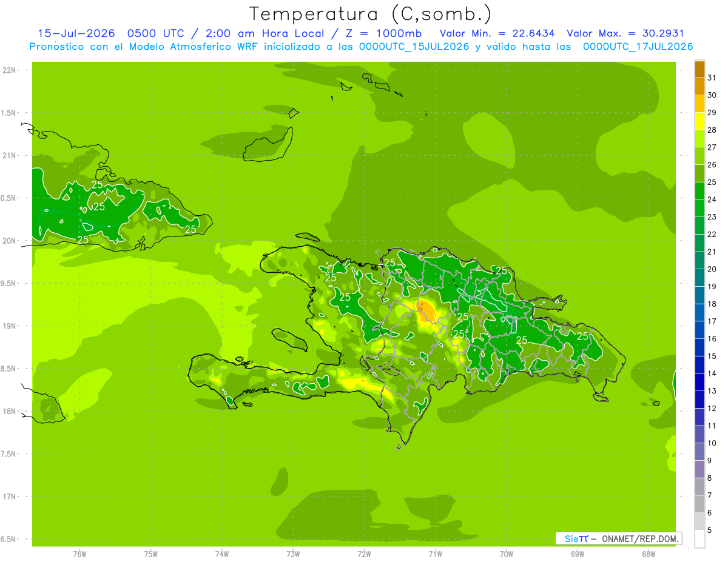Click the longitude axis label '75W'
Viewport: 728px width, 562px height.
151,554
